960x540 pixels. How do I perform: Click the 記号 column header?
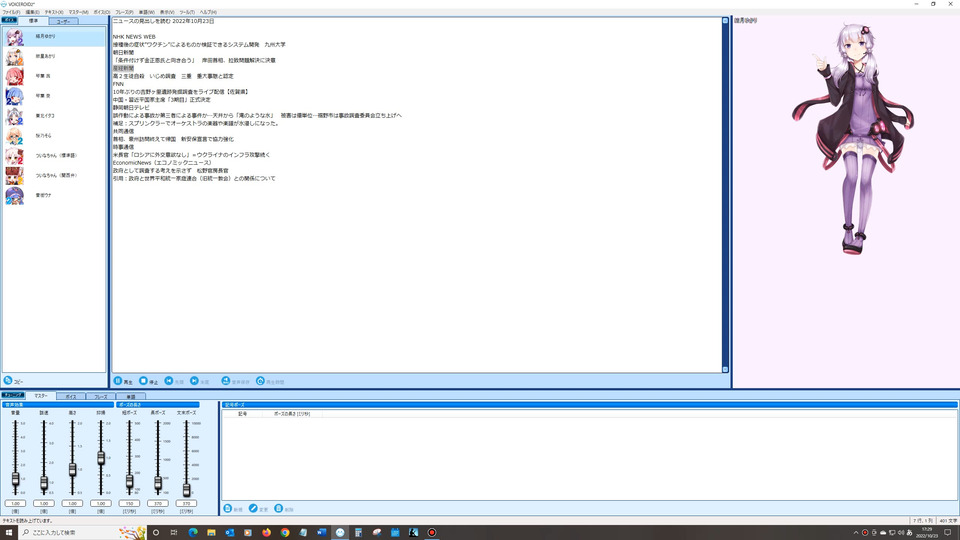(242, 414)
